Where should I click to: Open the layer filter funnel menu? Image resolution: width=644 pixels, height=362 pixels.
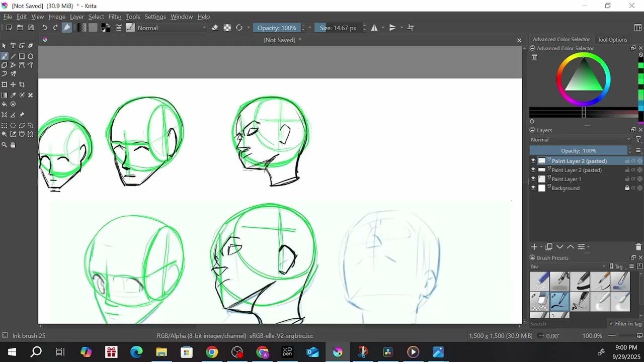coord(638,140)
